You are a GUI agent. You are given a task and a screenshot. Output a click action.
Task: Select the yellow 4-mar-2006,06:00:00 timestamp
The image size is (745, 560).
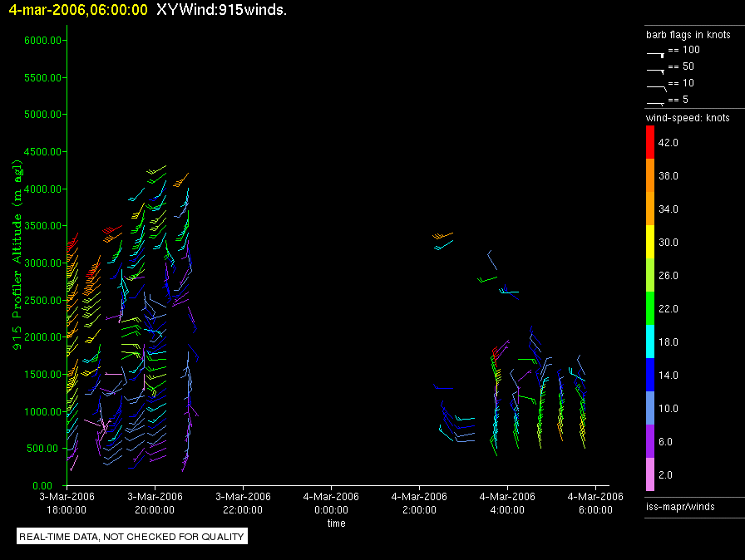[78, 10]
